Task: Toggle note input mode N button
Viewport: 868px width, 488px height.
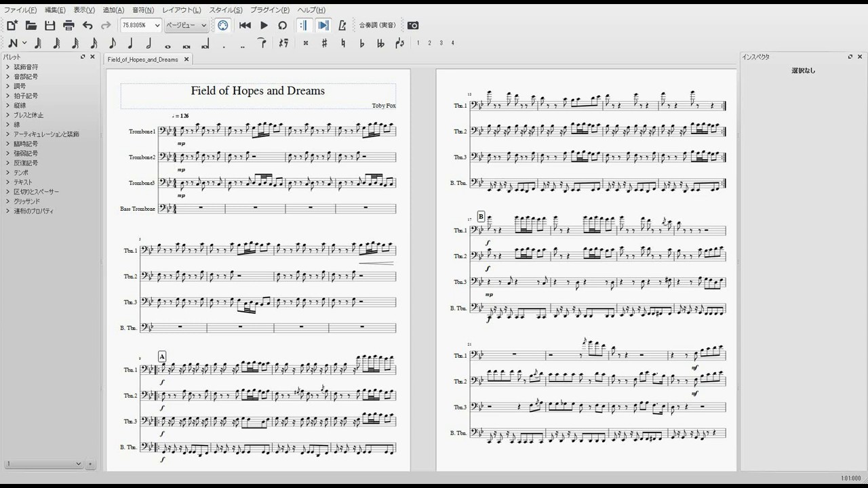Action: [12, 43]
